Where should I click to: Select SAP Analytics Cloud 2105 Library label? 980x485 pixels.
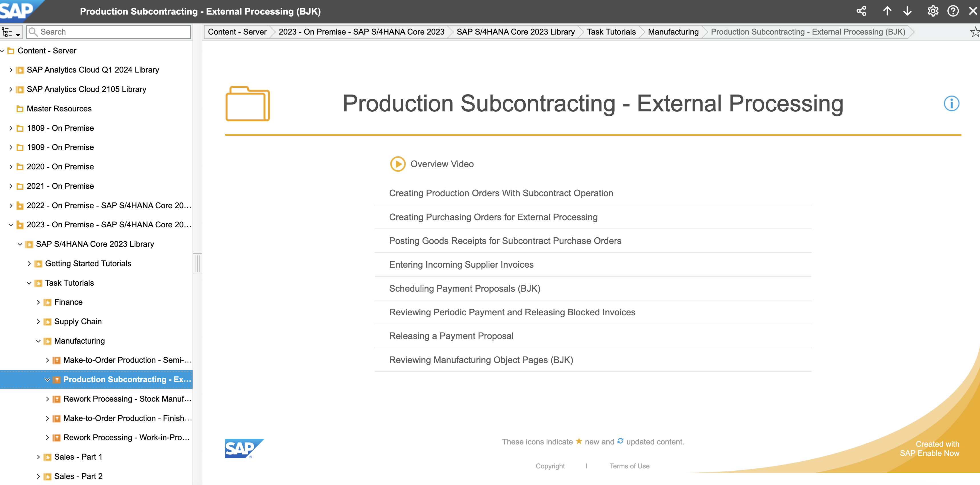pyautogui.click(x=86, y=89)
